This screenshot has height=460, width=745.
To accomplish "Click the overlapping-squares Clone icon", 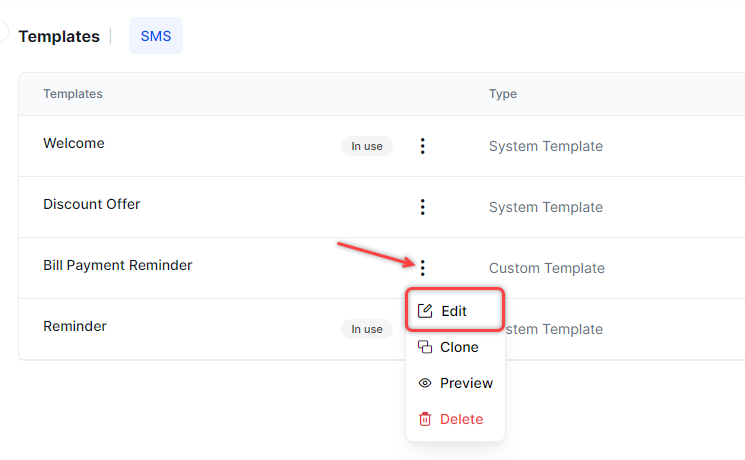I will tap(425, 347).
